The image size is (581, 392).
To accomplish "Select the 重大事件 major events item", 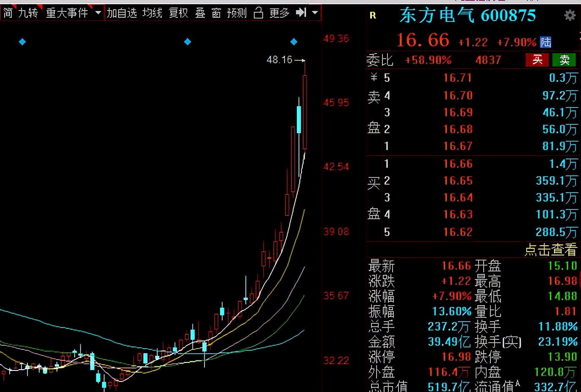I will point(67,13).
